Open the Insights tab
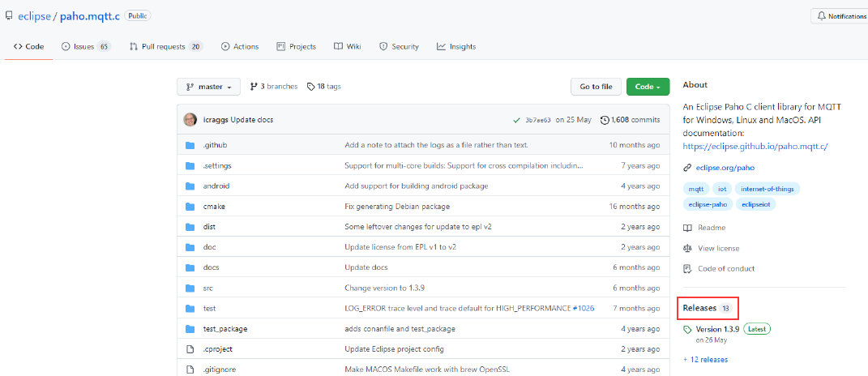868x376 pixels. click(456, 46)
